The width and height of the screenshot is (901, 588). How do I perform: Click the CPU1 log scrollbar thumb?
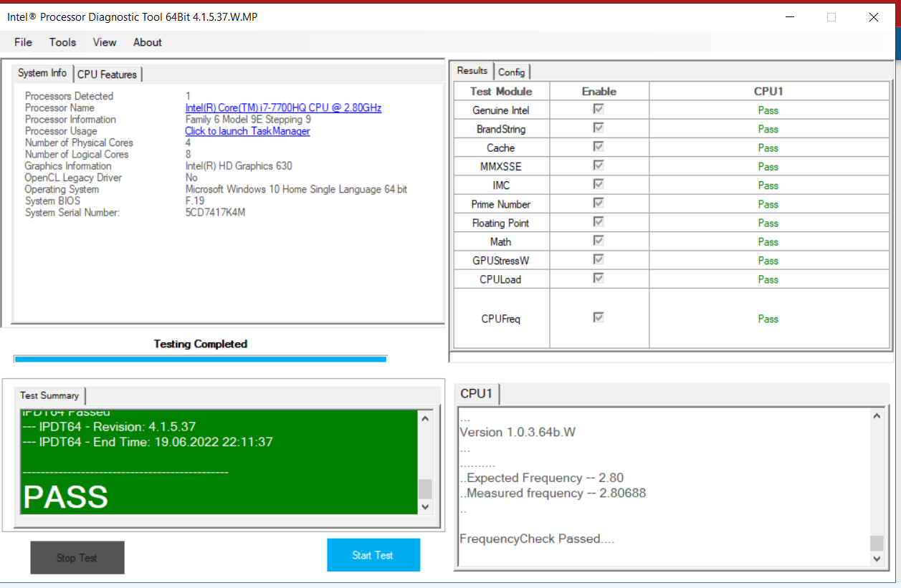point(877,543)
